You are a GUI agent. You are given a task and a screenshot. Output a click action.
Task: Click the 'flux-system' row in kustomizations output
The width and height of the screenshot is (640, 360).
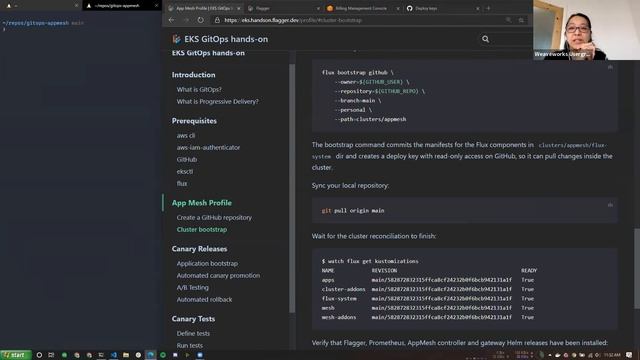coord(428,298)
